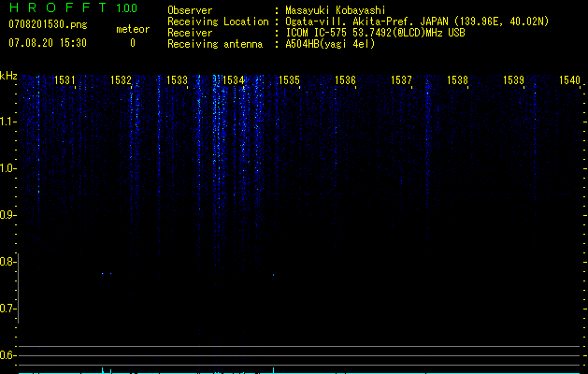Click the 1533 time marker
This screenshot has height=374, width=588.
point(177,79)
